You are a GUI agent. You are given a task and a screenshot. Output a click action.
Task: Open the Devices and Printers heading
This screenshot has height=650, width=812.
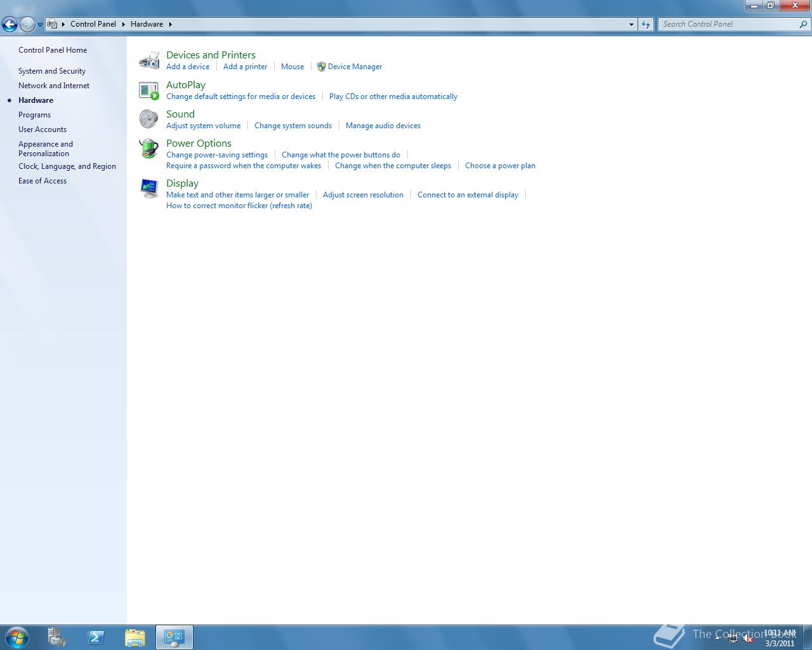pos(211,55)
